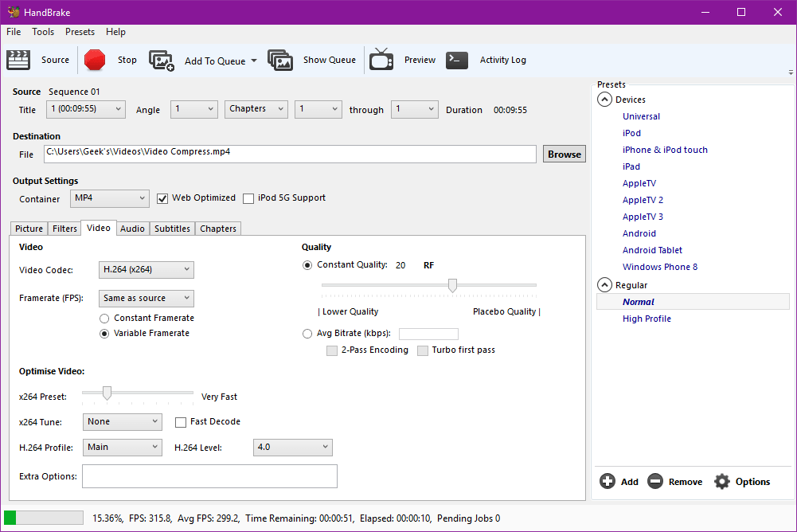Uncheck the Web Optimized checkbox
Screen dimensions: 797x532
(x=162, y=198)
